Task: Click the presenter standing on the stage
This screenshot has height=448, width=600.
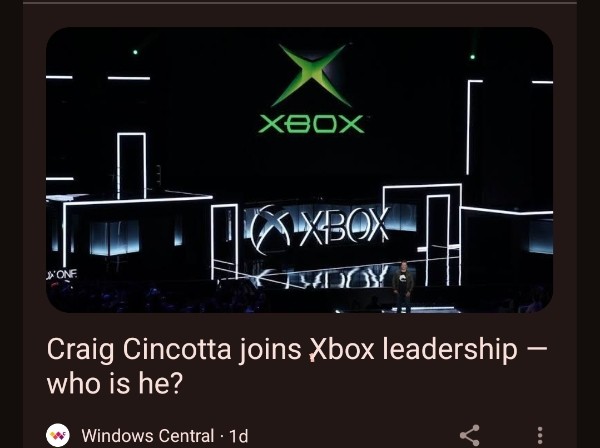Action: [x=403, y=286]
